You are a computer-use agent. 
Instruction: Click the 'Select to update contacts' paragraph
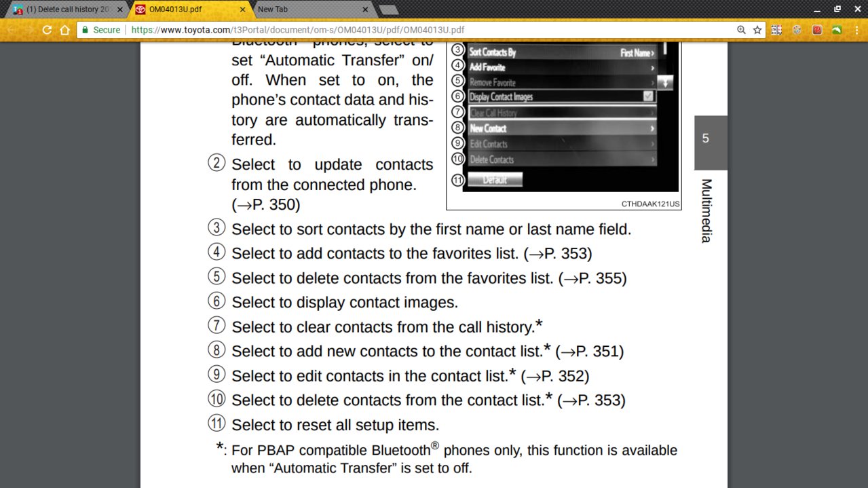pyautogui.click(x=332, y=185)
